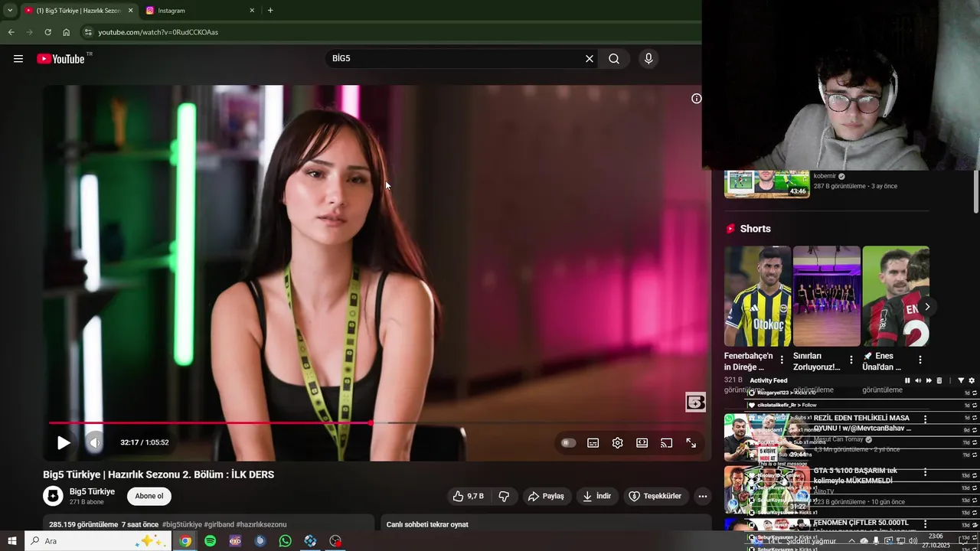
Task: Like the video showing 9,7 B
Action: 468,496
